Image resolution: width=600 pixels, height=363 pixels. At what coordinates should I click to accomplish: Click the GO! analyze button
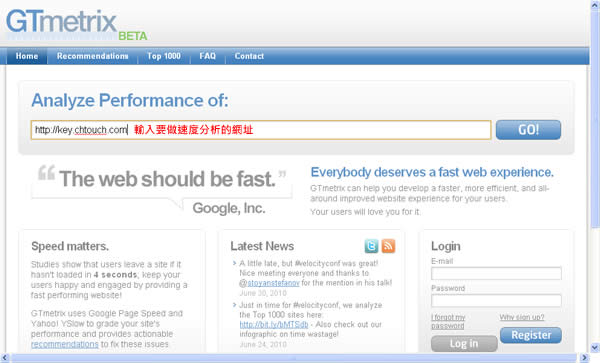[x=528, y=130]
